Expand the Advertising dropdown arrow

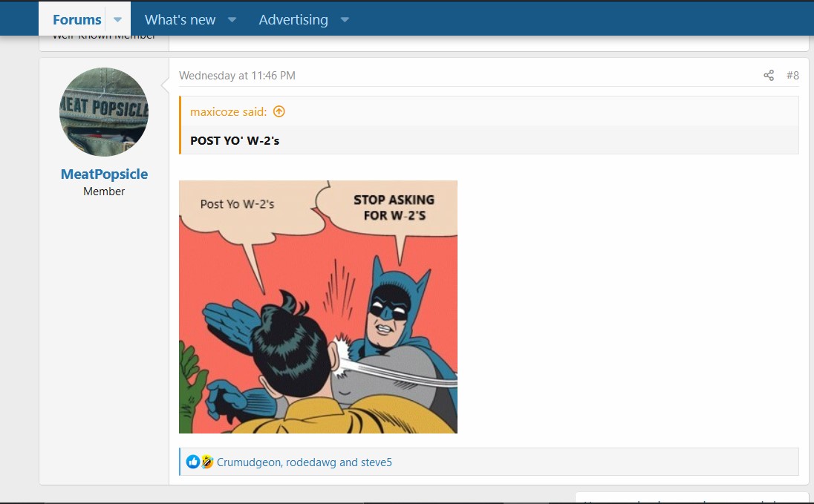click(345, 20)
